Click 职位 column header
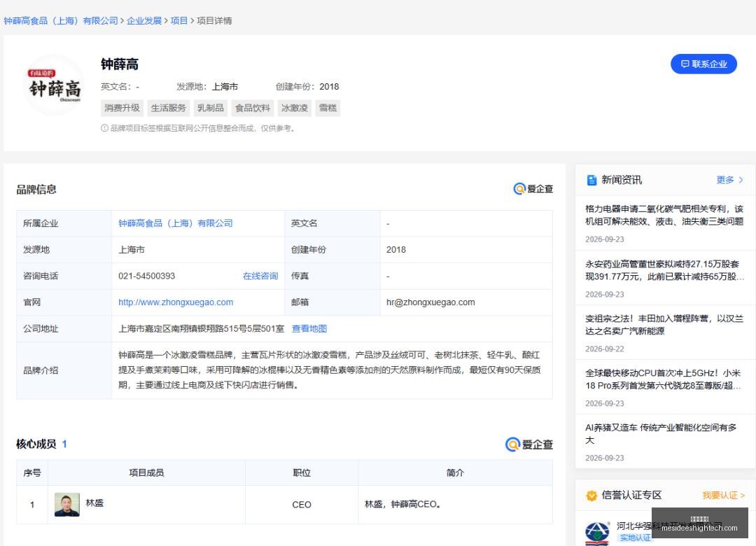This screenshot has width=756, height=546. (302, 472)
